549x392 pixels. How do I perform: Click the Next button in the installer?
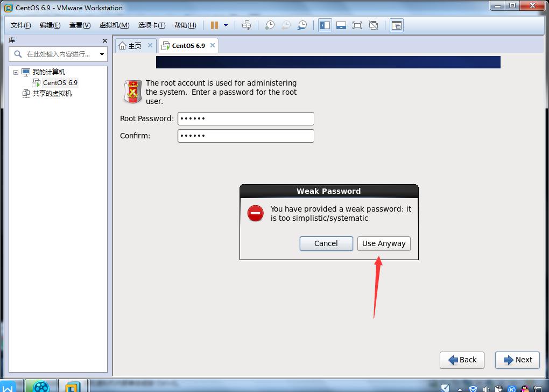click(517, 360)
